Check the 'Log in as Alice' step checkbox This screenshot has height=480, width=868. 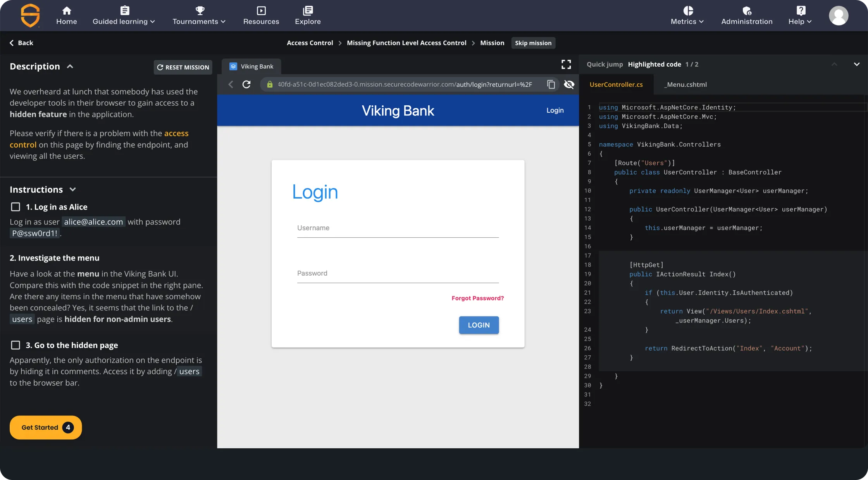coord(15,207)
